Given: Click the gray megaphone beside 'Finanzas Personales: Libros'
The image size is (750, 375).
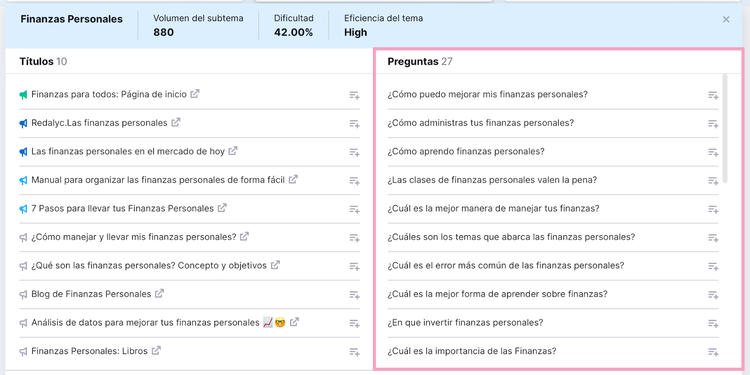Looking at the screenshot, I should [23, 352].
